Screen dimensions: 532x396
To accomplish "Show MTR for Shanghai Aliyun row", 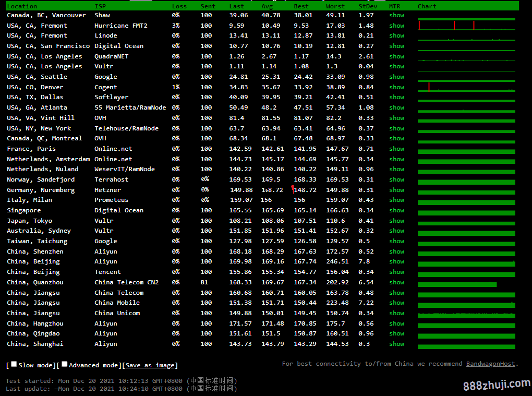I will pos(396,344).
